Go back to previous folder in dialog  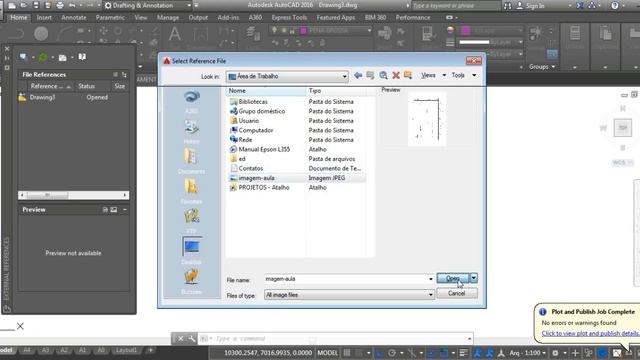[x=358, y=75]
